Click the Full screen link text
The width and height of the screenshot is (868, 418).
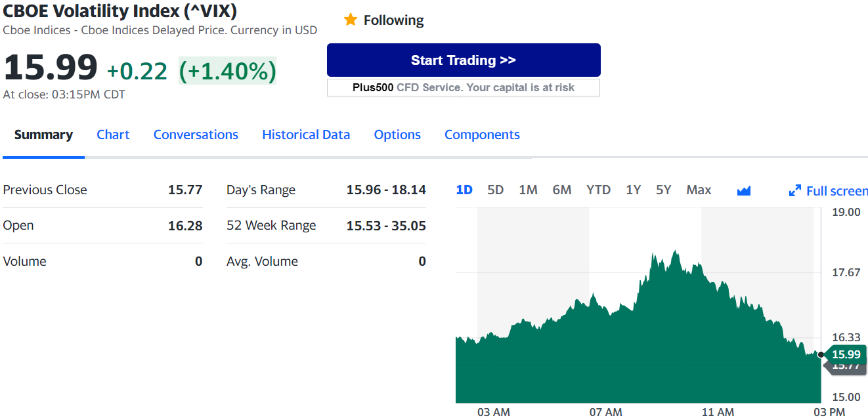pos(837,191)
